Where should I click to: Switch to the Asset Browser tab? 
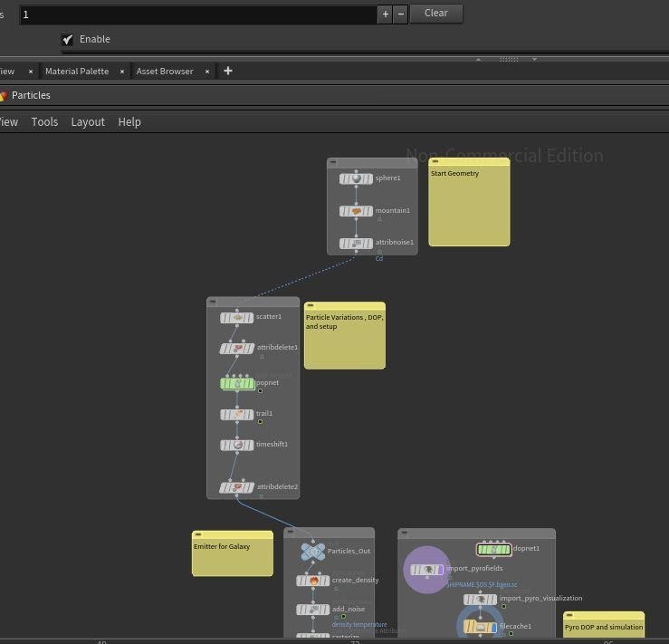[x=165, y=71]
